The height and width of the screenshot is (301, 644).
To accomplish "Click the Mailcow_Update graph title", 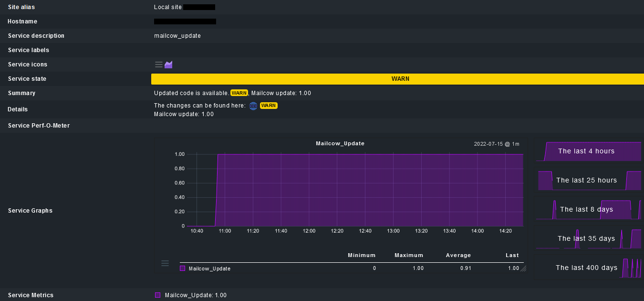I will click(340, 144).
